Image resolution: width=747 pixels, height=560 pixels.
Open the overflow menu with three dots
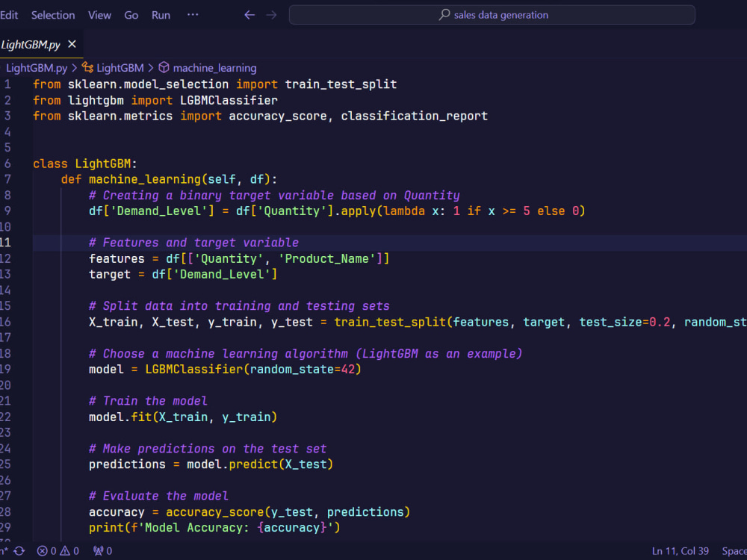point(193,15)
